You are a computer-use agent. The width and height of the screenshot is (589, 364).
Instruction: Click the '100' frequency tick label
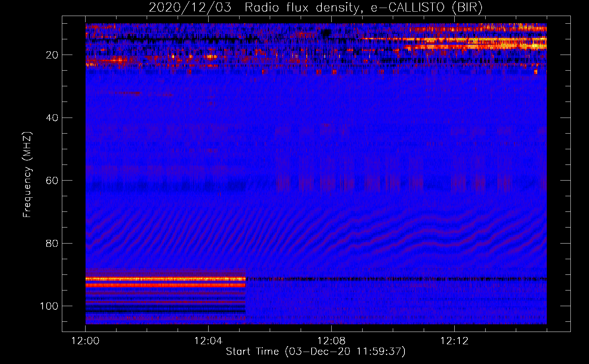49,306
